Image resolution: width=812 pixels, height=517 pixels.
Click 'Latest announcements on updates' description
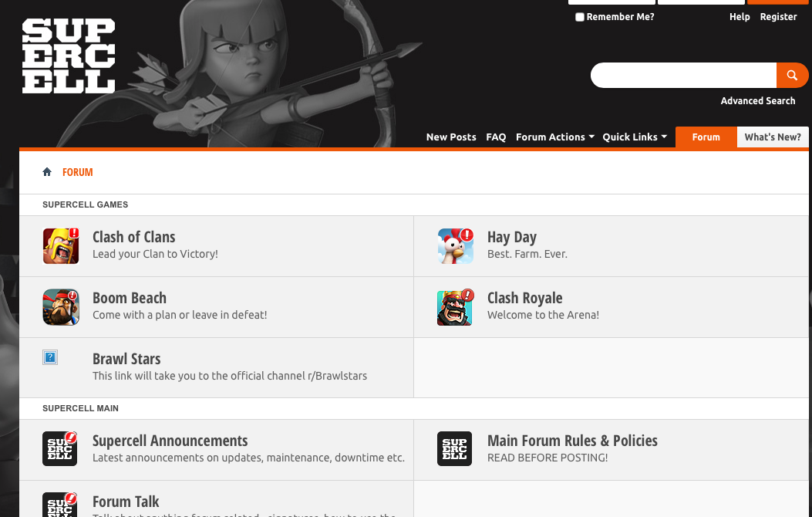[x=248, y=458]
